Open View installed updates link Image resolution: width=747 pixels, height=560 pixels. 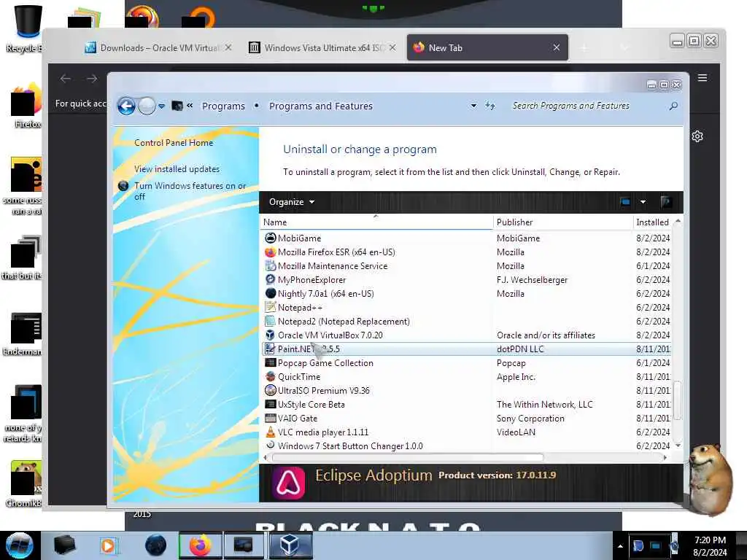[x=177, y=169]
